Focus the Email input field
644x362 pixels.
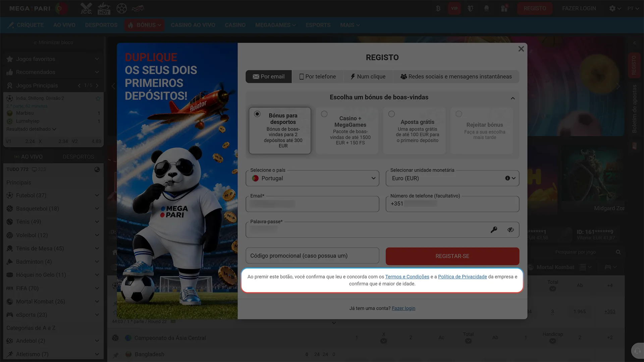[x=312, y=204]
